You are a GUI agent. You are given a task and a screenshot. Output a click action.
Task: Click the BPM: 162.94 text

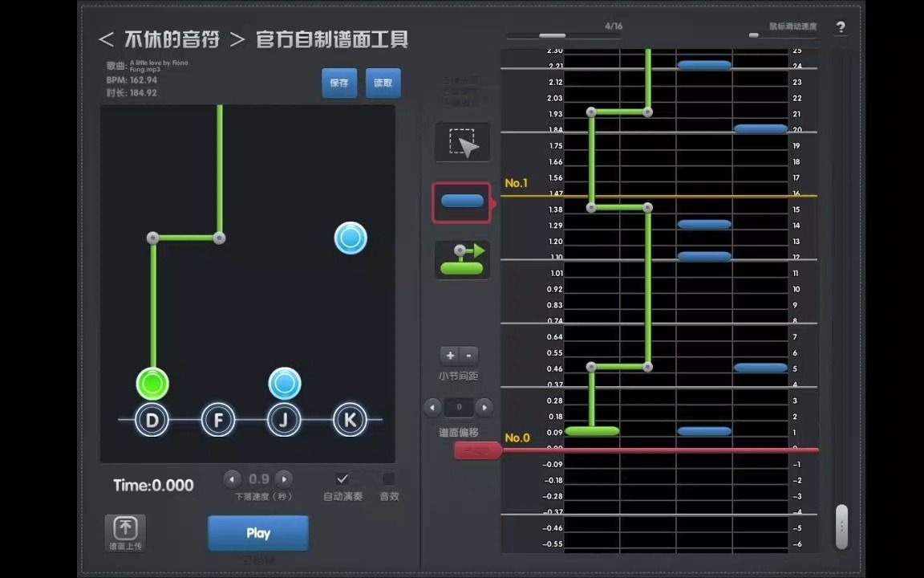[132, 80]
